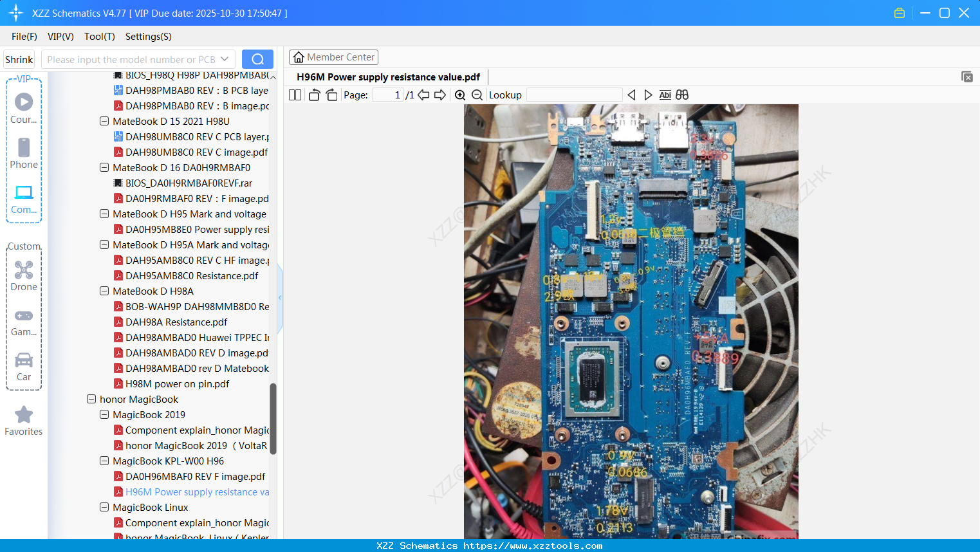980x552 pixels.
Task: Collapse the MateBook D 16 DA0H9RMBAF0 node
Action: pyautogui.click(x=104, y=167)
